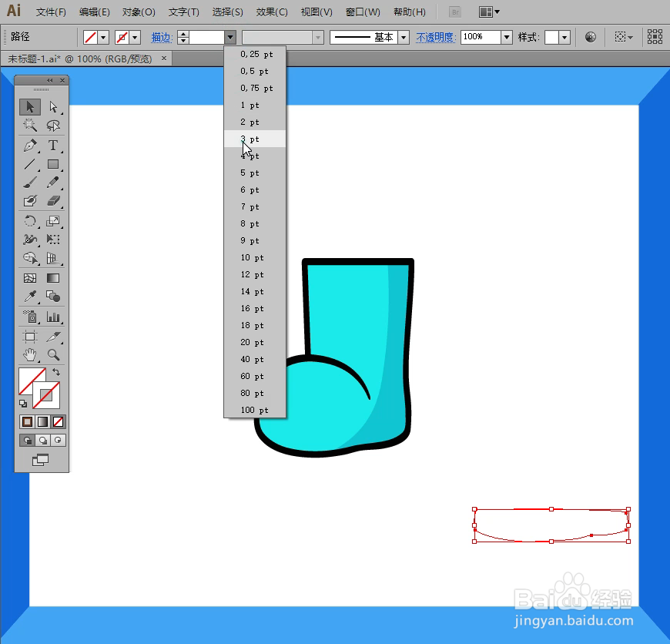Open the stroke color dropdown arrow
The width and height of the screenshot is (670, 644).
135,38
